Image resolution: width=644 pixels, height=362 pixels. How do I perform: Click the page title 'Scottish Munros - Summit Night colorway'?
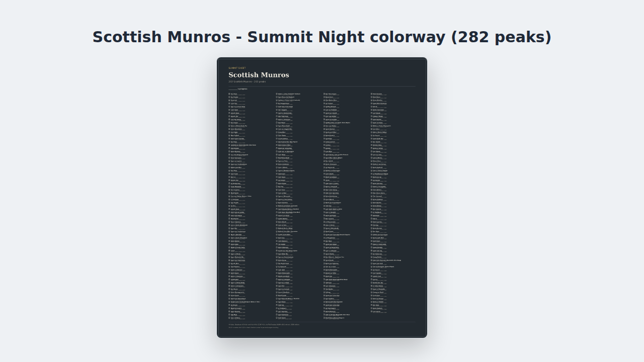pos(322,37)
